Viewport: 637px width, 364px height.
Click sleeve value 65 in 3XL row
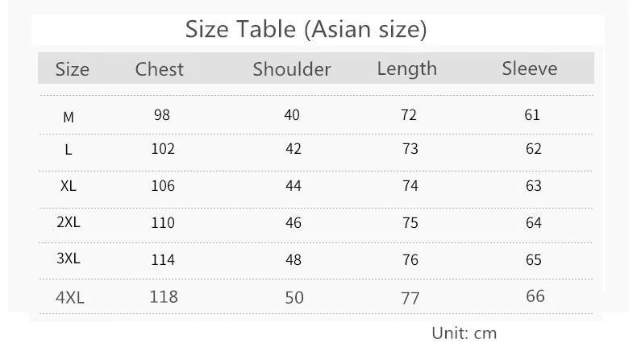[x=534, y=259]
